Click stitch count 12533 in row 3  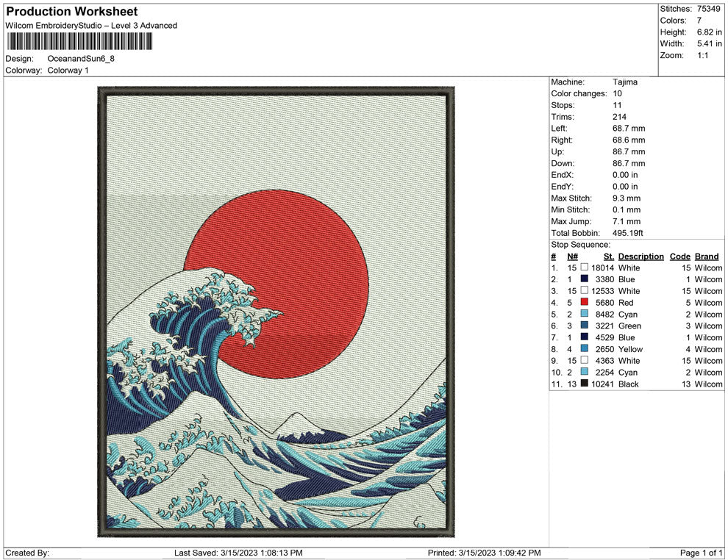(603, 291)
